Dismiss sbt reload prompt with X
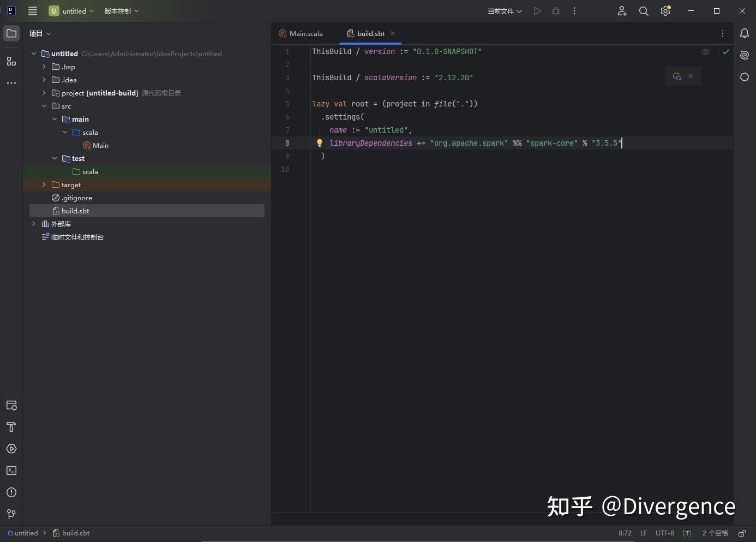 (x=691, y=76)
